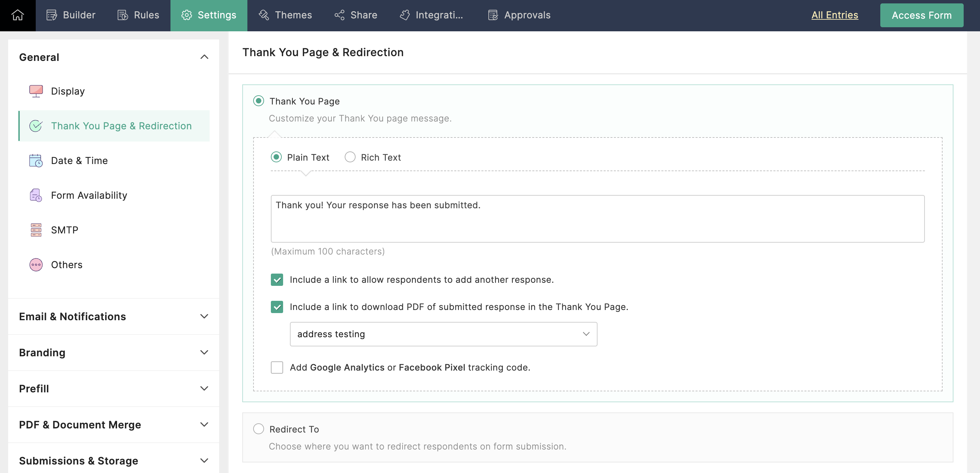Click the Home icon in top bar
Image resolution: width=980 pixels, height=473 pixels.
pyautogui.click(x=17, y=15)
